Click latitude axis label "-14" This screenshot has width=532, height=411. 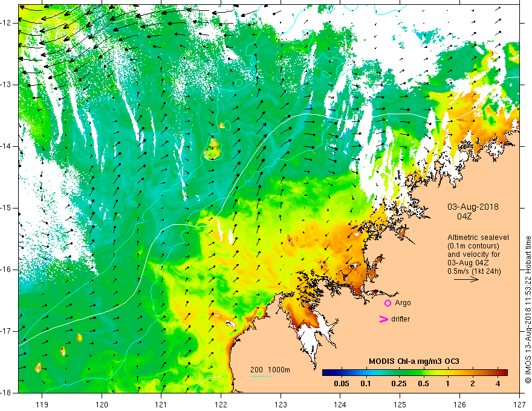(x=7, y=146)
